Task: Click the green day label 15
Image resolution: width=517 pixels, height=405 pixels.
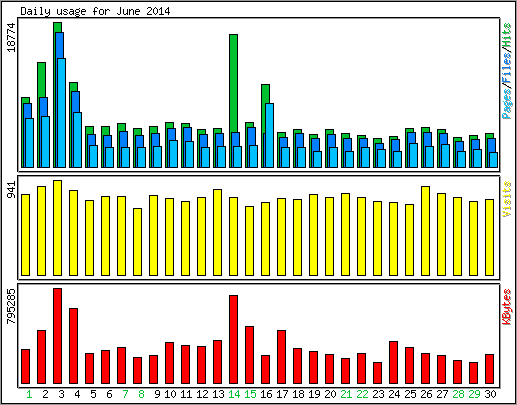Action: (x=250, y=395)
